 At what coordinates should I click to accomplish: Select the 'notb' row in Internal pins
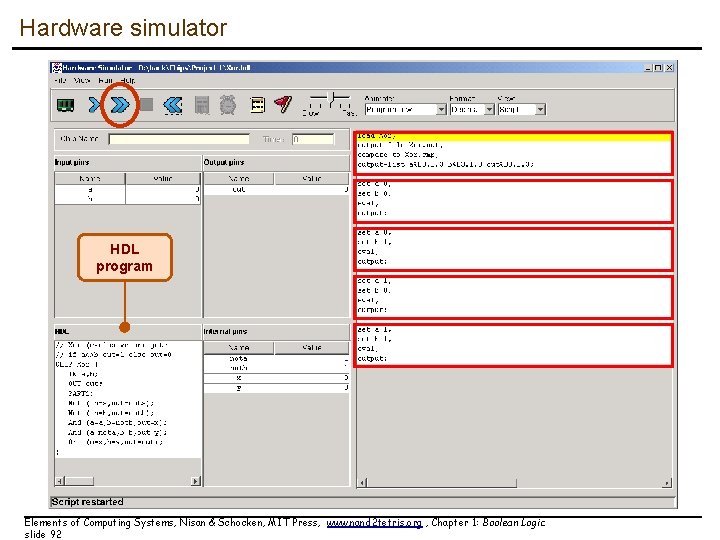click(276, 368)
